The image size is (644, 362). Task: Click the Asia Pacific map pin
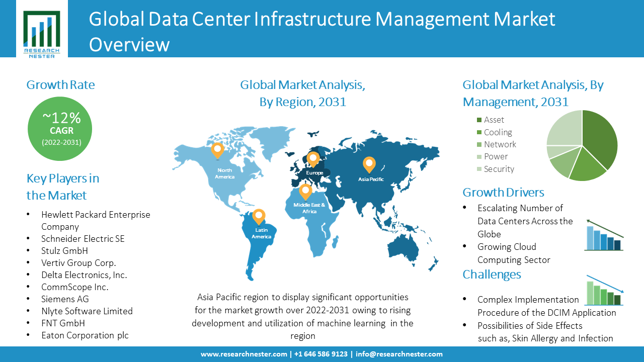(369, 164)
